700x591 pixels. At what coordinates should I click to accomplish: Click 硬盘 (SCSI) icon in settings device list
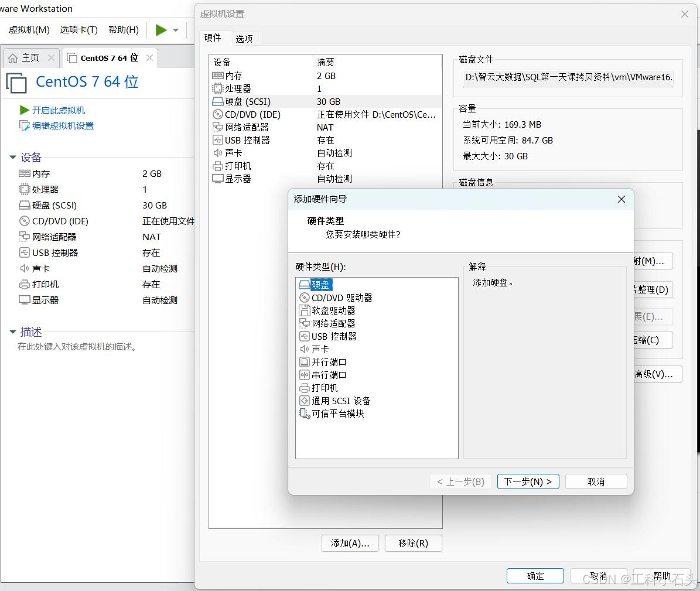tap(218, 101)
